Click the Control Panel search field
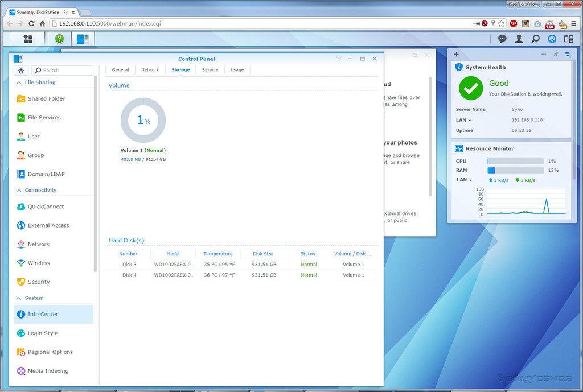583x392 pixels. coord(63,70)
